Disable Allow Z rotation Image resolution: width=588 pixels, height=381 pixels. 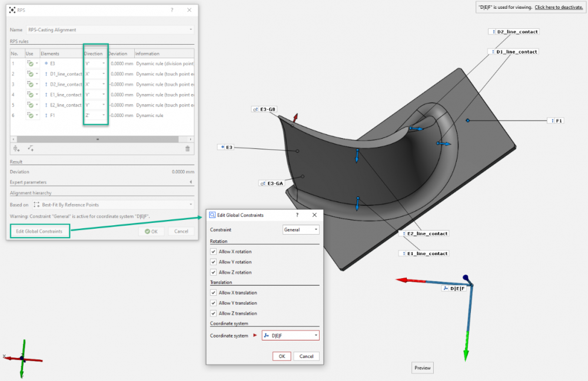tap(214, 272)
